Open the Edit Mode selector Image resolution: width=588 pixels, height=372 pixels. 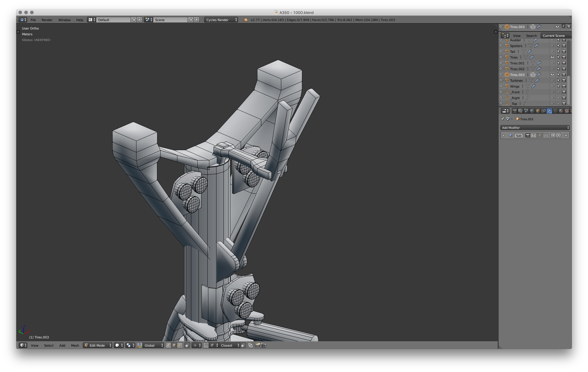pos(97,345)
